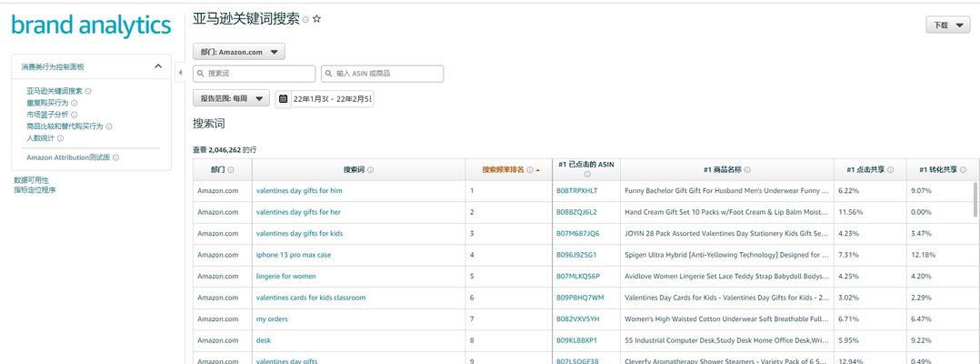The height and width of the screenshot is (364, 980).
Task: Open ASIN link B09KL88XP1
Action: point(577,340)
